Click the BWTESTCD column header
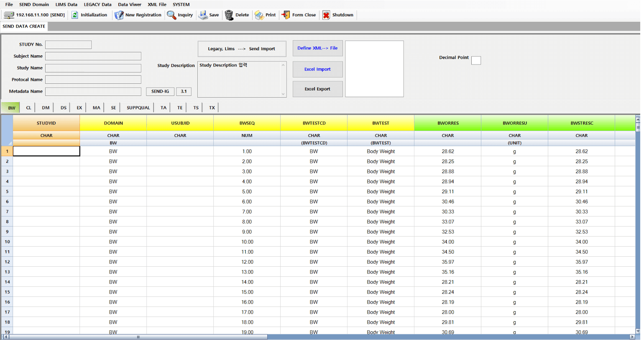This screenshot has height=340, width=644. [314, 123]
